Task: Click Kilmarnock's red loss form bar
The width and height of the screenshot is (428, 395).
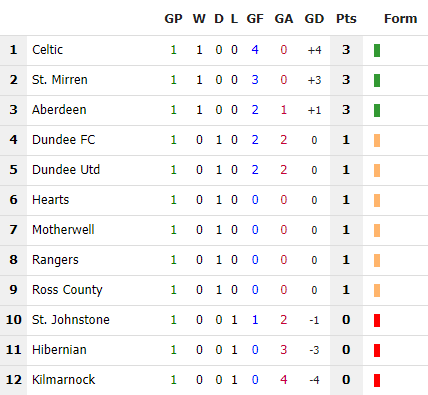Action: tap(377, 380)
